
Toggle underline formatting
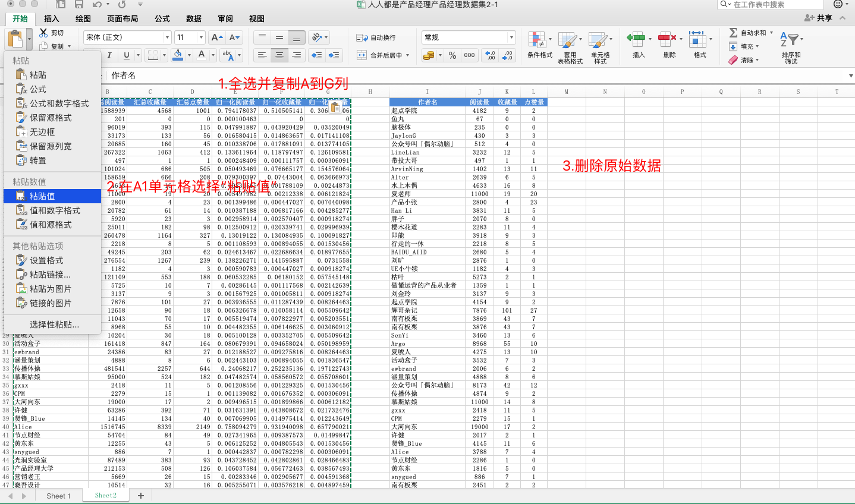pos(127,55)
